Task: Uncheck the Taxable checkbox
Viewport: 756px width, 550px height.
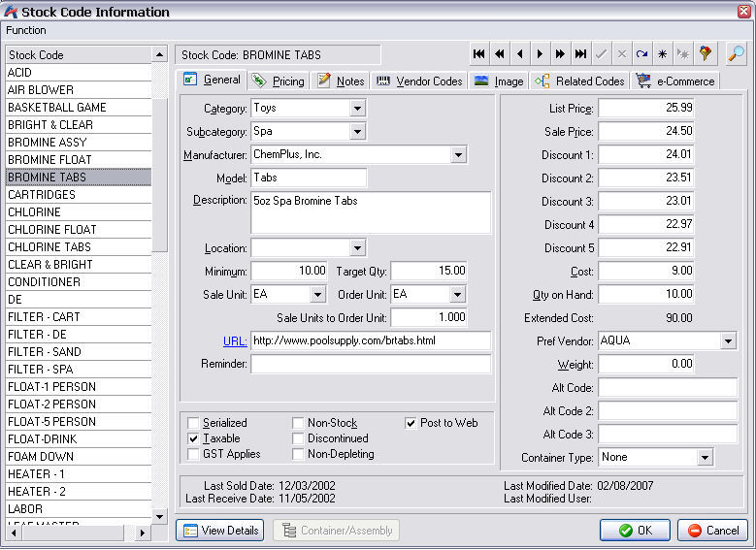Action: [193, 438]
